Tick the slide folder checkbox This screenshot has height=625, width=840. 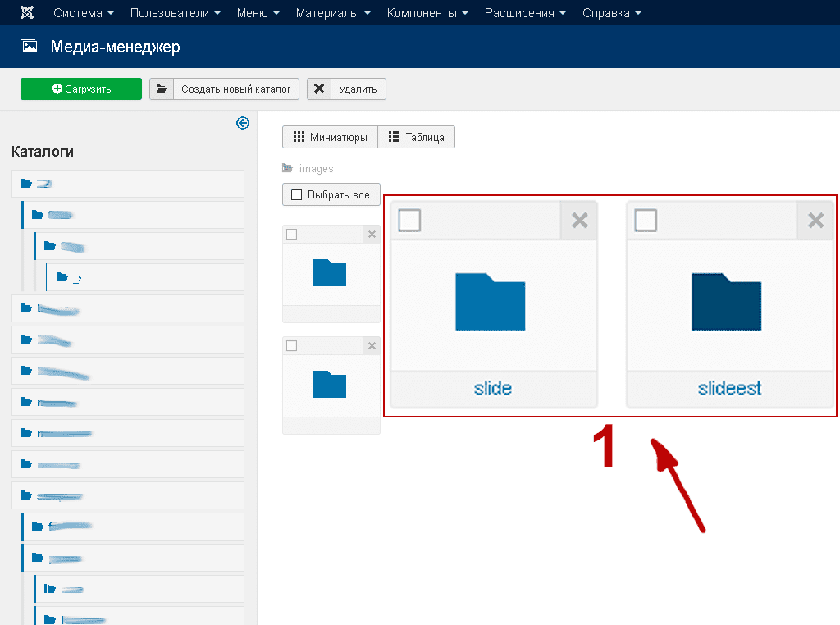point(409,220)
